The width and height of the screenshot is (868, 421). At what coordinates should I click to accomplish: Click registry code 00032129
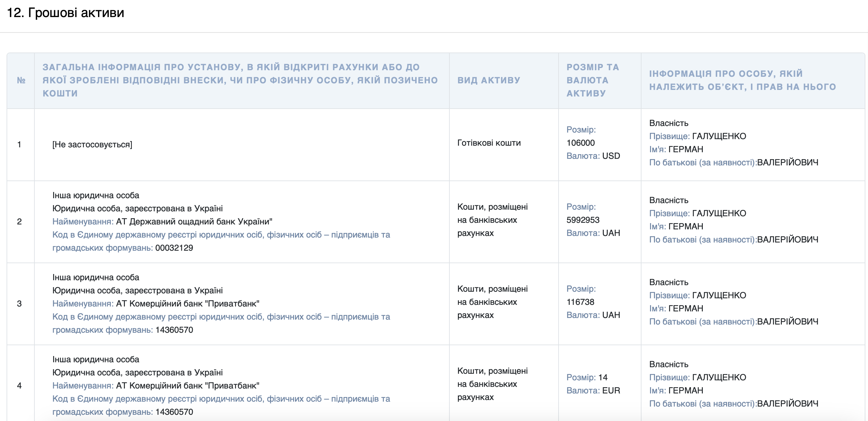tap(174, 248)
